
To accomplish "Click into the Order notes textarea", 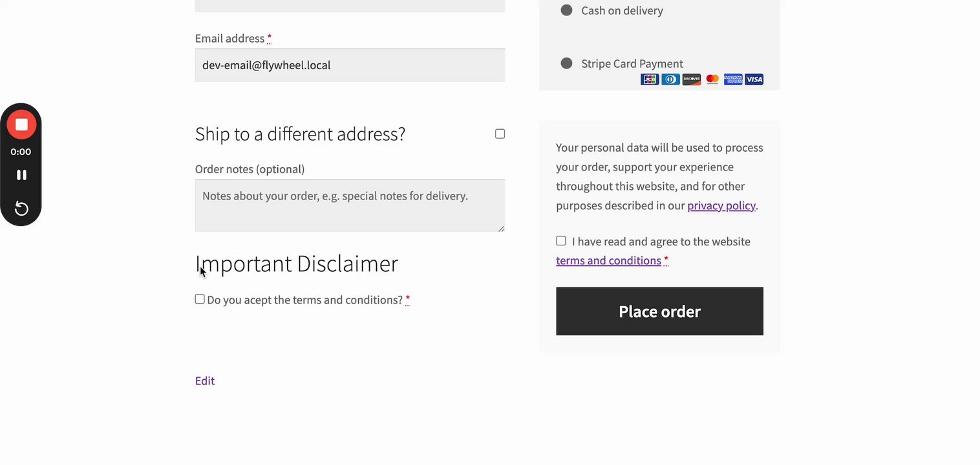I will (x=350, y=205).
